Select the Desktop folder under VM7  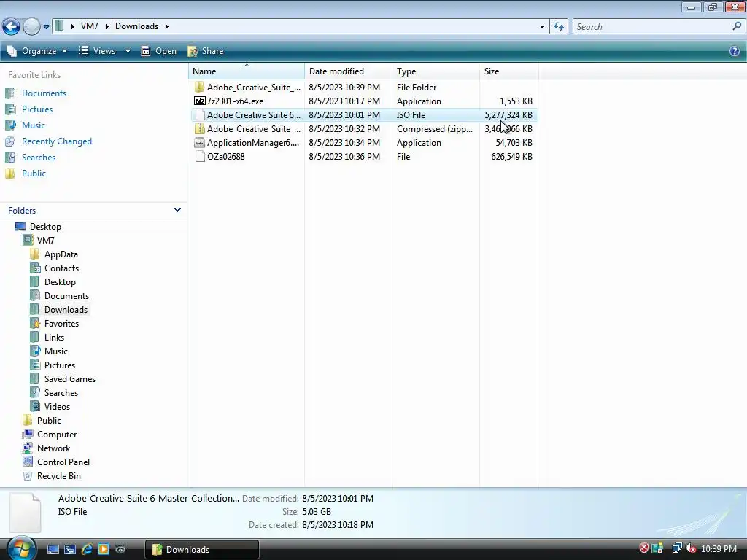coord(60,282)
